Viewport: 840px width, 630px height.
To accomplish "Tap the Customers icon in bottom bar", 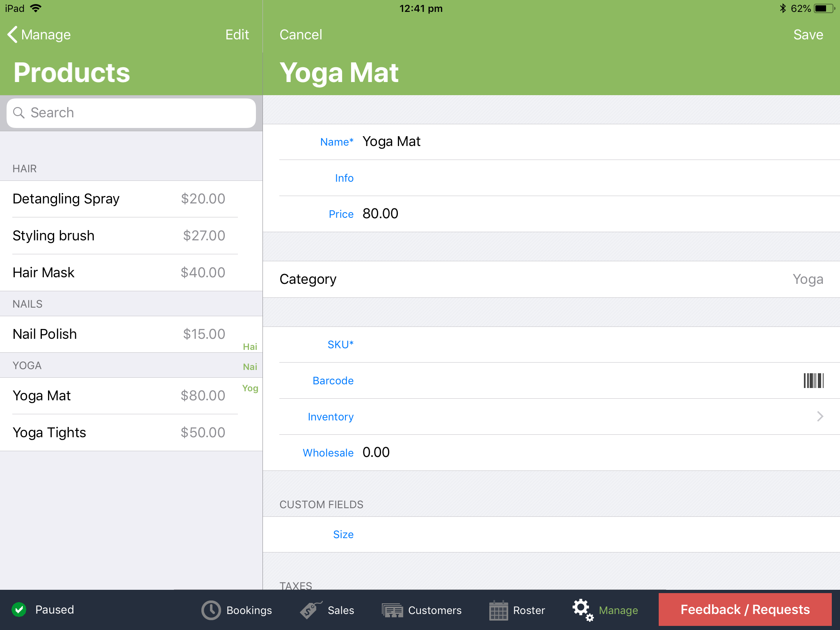I will (x=392, y=610).
